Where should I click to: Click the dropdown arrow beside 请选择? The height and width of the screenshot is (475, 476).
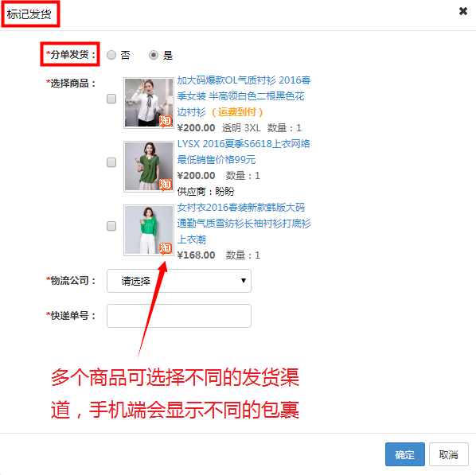[243, 281]
